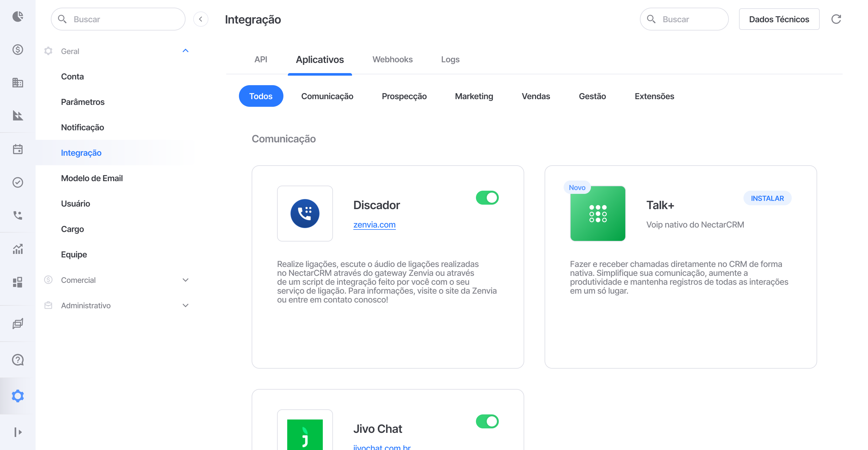Click the Dados Técnicos button

tap(779, 19)
